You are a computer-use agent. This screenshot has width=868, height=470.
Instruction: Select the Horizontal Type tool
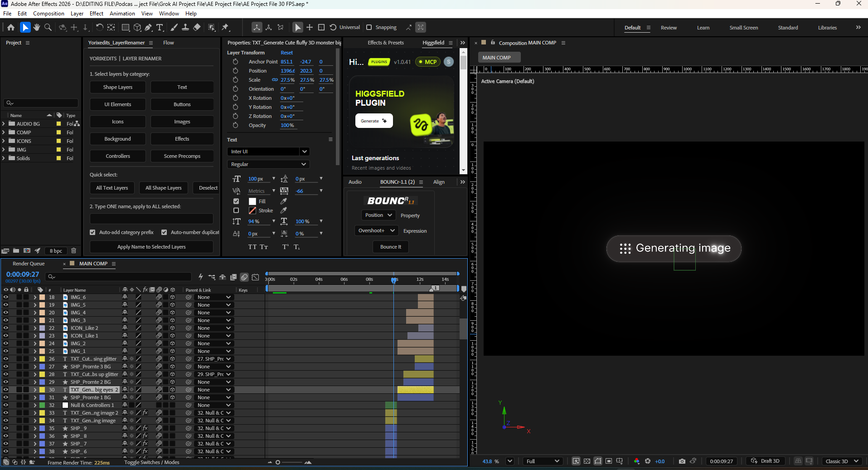point(160,27)
